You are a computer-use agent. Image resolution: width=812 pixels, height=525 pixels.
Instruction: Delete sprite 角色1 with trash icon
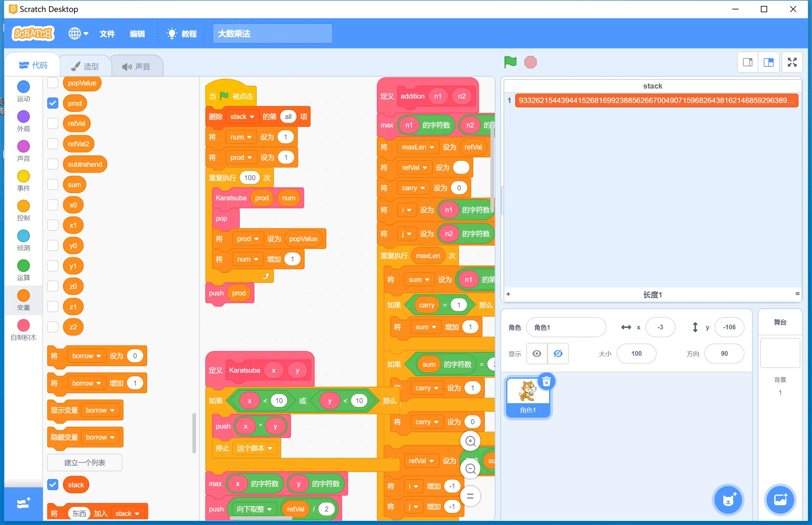coord(546,382)
